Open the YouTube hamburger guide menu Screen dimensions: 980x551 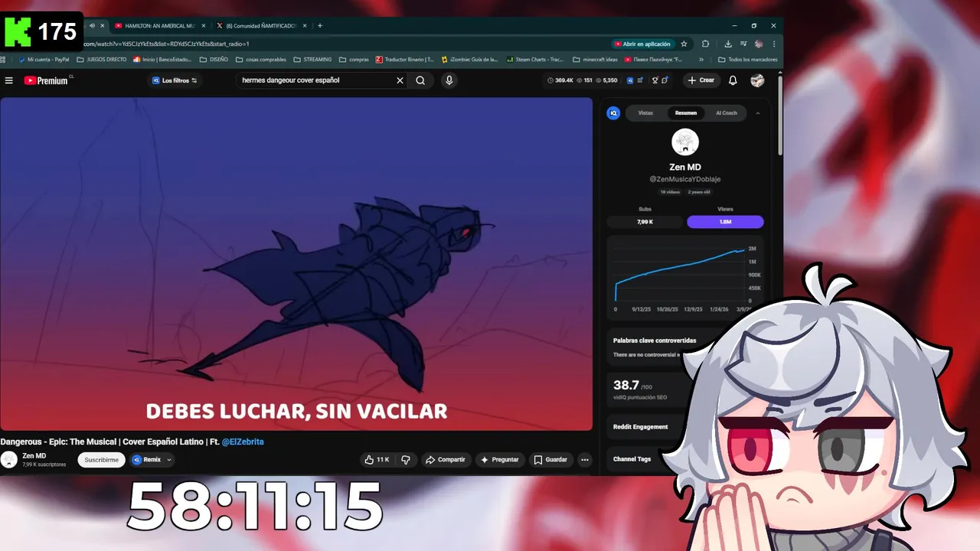click(9, 80)
